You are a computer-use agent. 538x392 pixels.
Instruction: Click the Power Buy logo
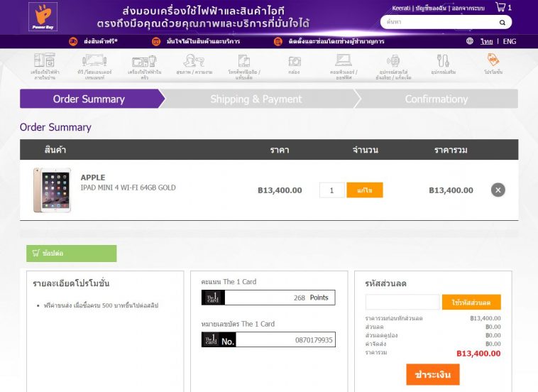pyautogui.click(x=42, y=17)
